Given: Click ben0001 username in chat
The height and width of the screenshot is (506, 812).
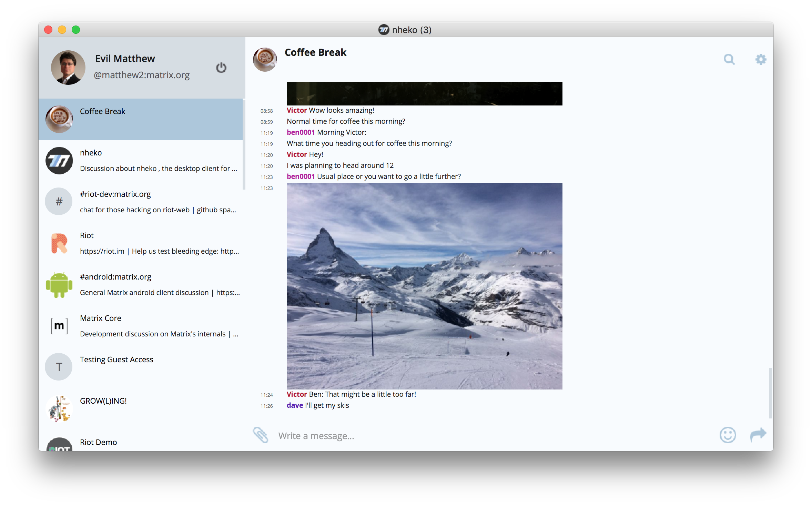Looking at the screenshot, I should [x=301, y=132].
